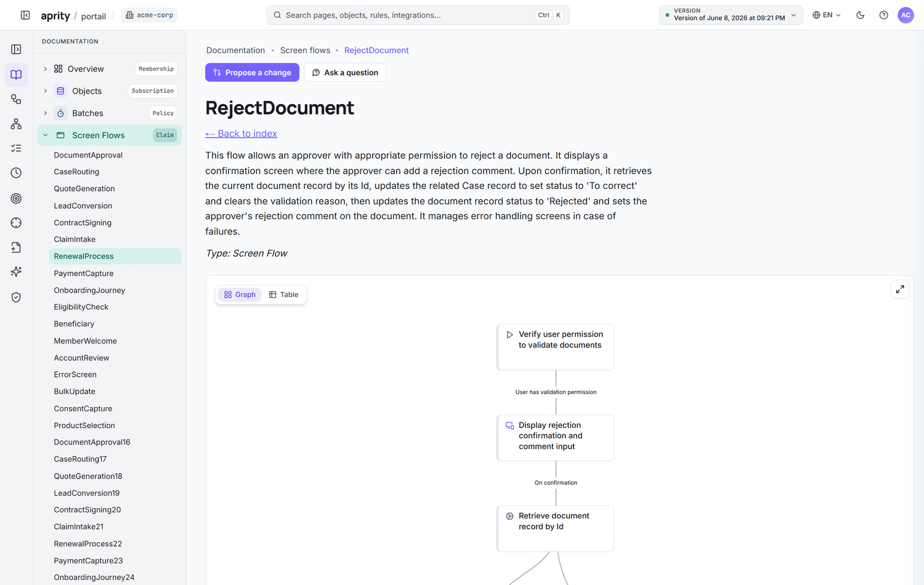Expand the Batches tree section

click(45, 113)
